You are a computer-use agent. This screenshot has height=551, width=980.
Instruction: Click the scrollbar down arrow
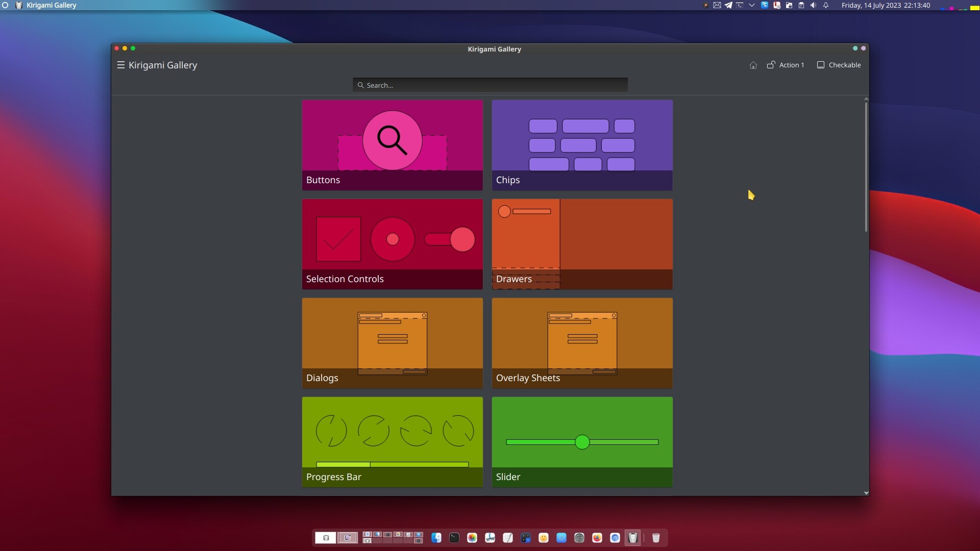coord(866,493)
